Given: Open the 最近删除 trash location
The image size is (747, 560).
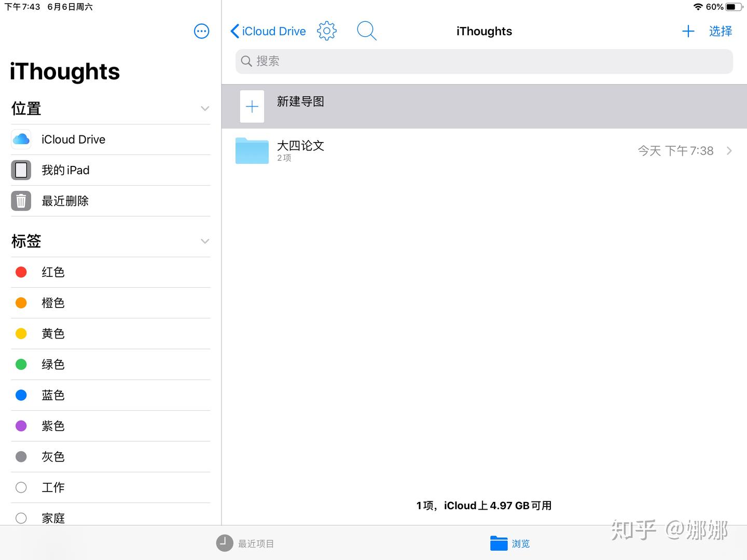Looking at the screenshot, I should pyautogui.click(x=65, y=201).
